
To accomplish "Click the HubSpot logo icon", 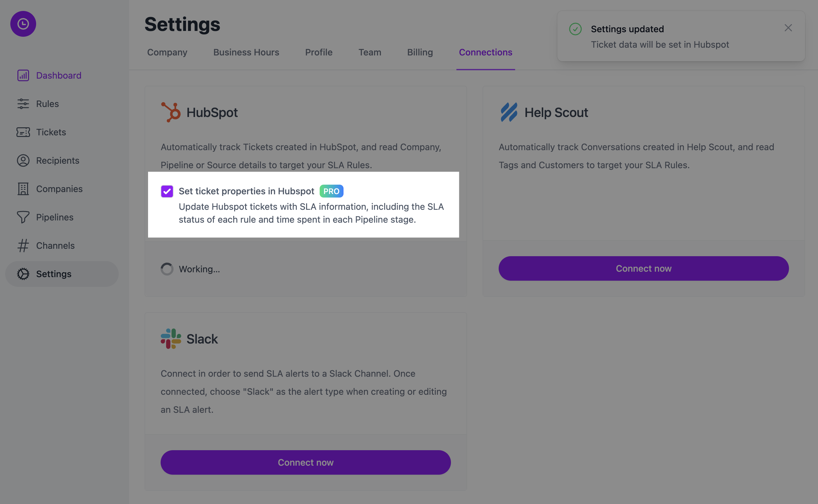I will click(x=171, y=112).
